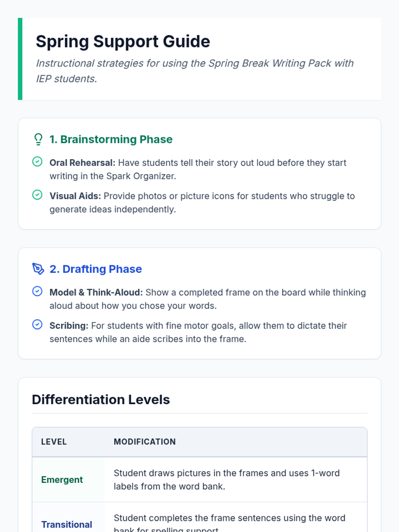The height and width of the screenshot is (532, 399).
Task: Select the Transitional level cell
Action: coord(66,524)
